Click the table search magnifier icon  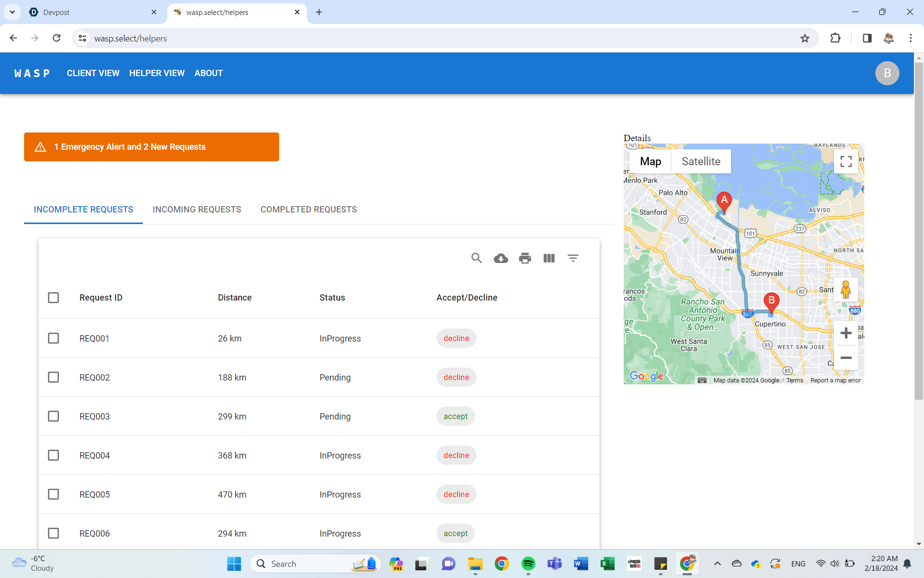[x=476, y=258]
